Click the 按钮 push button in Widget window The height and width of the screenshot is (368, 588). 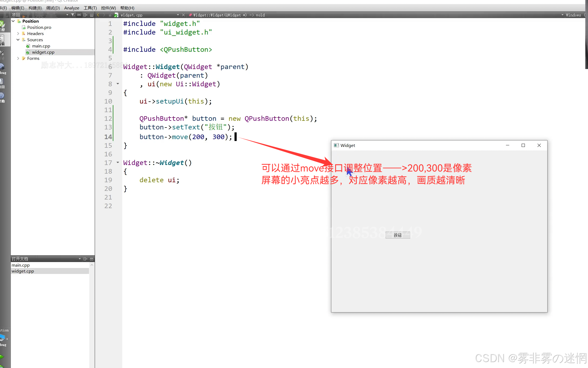pyautogui.click(x=397, y=235)
